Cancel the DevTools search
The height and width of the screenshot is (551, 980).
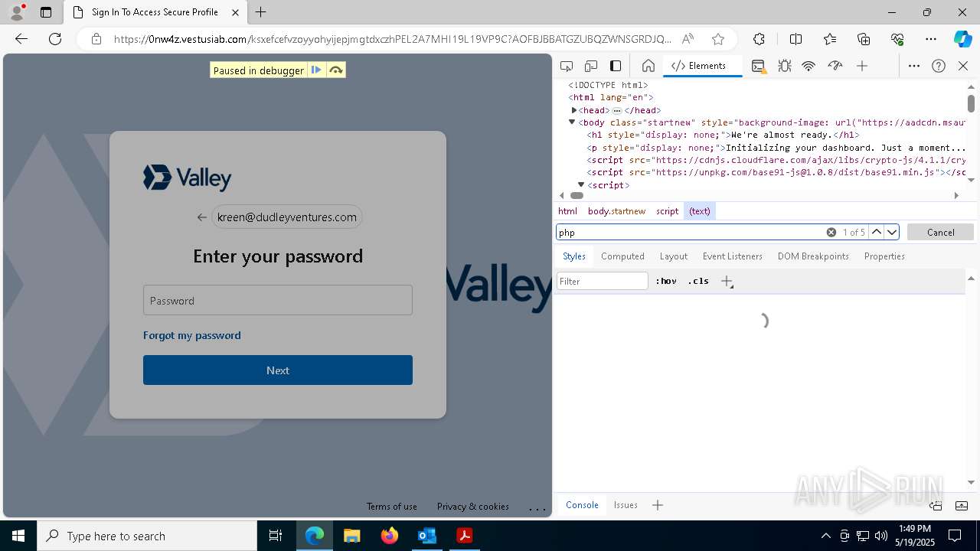[x=940, y=232]
